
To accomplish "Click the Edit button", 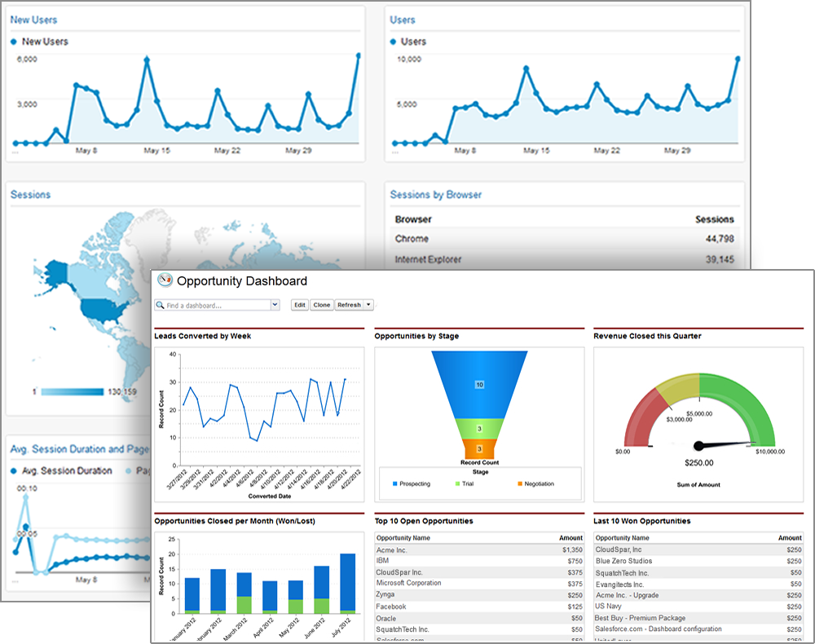I will coord(299,305).
